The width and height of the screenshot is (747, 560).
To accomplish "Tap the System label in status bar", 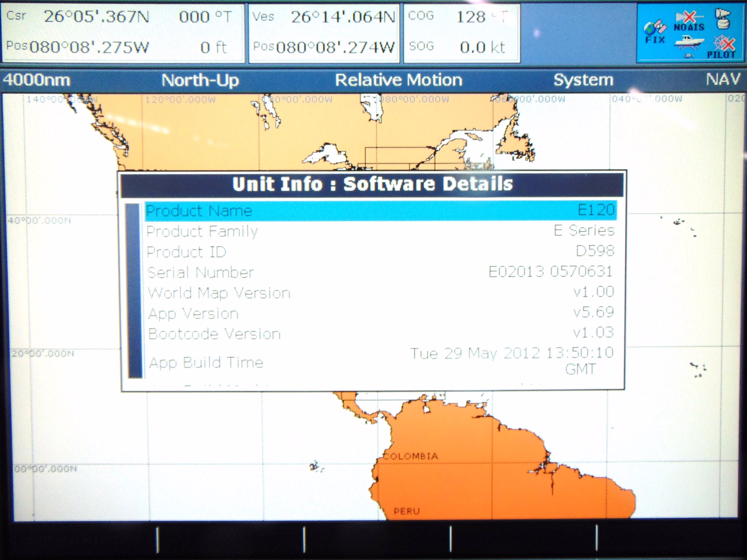I will (x=583, y=80).
